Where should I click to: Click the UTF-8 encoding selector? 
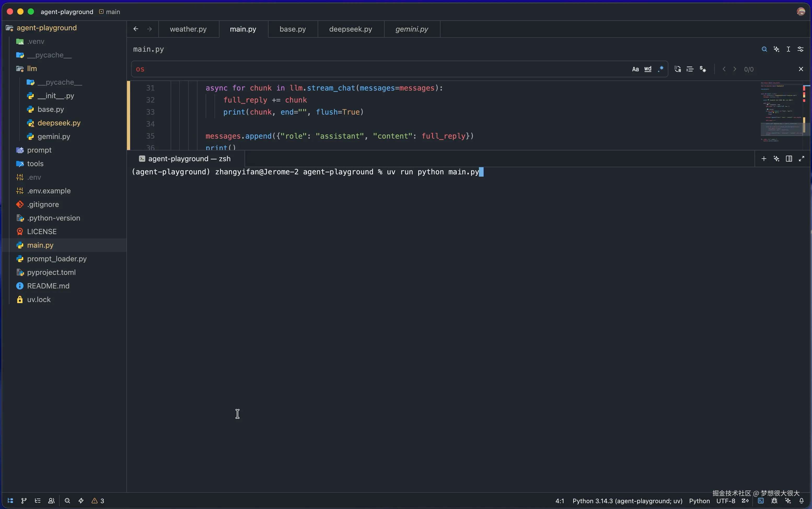pyautogui.click(x=726, y=501)
